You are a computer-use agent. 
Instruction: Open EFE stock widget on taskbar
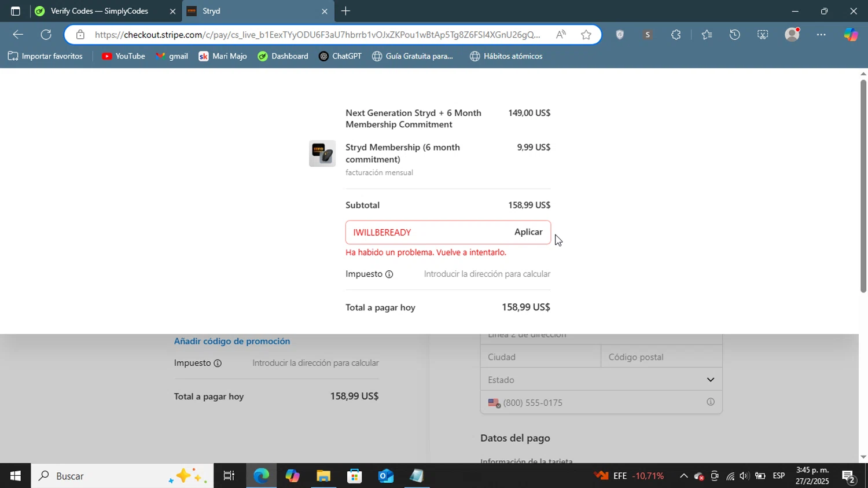pyautogui.click(x=630, y=476)
